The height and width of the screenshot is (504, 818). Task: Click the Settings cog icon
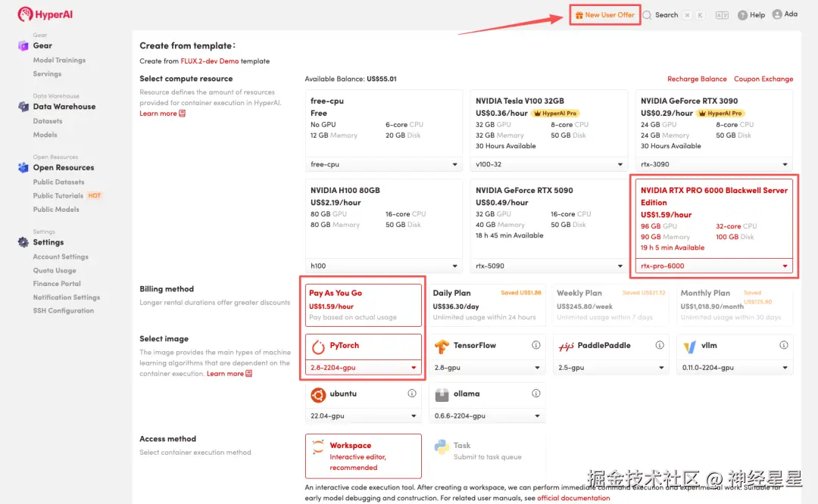(x=23, y=242)
